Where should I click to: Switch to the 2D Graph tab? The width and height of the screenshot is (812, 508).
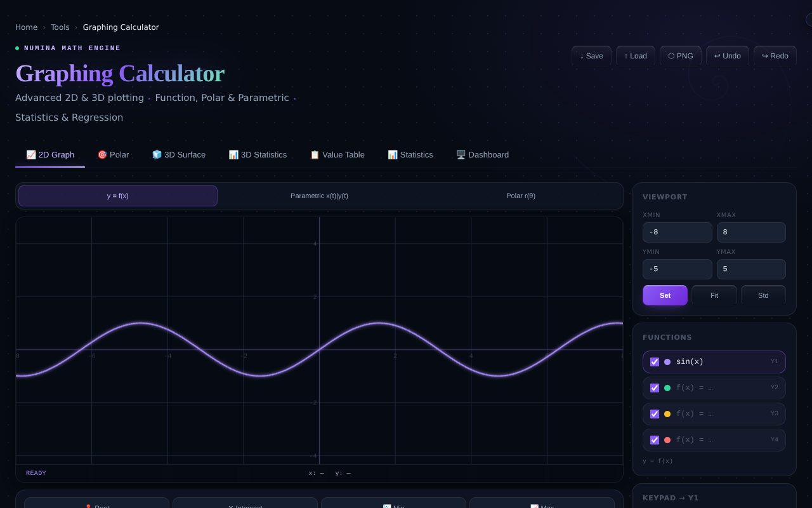50,154
